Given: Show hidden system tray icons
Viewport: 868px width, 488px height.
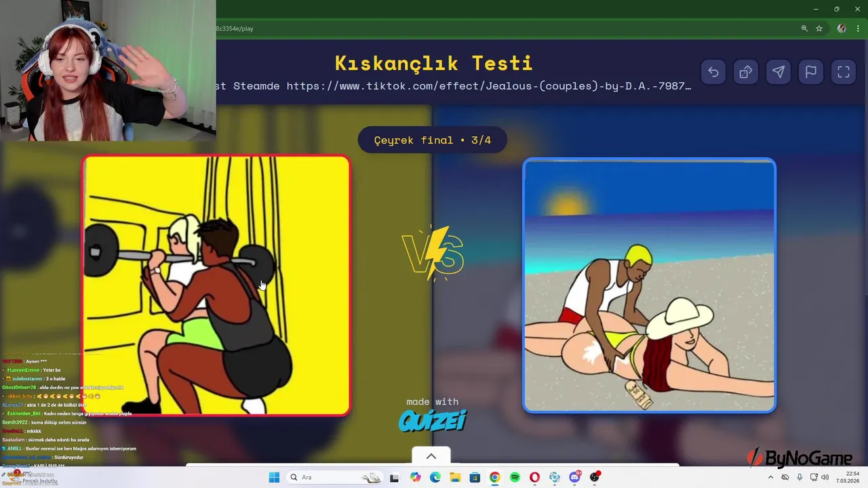Looking at the screenshot, I should pyautogui.click(x=770, y=477).
